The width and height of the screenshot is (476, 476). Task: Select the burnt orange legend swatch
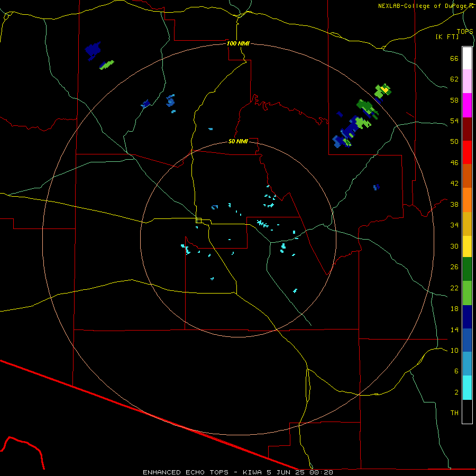tap(467, 176)
